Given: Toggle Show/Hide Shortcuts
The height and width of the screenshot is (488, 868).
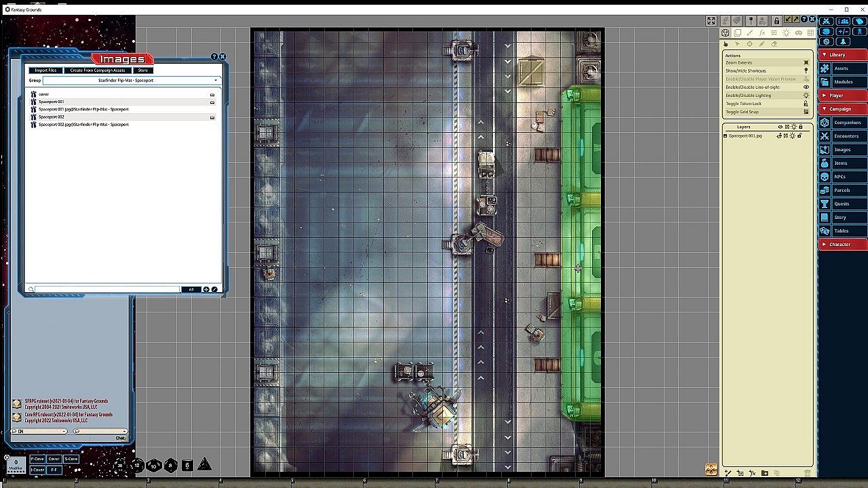Looking at the screenshot, I should 766,70.
